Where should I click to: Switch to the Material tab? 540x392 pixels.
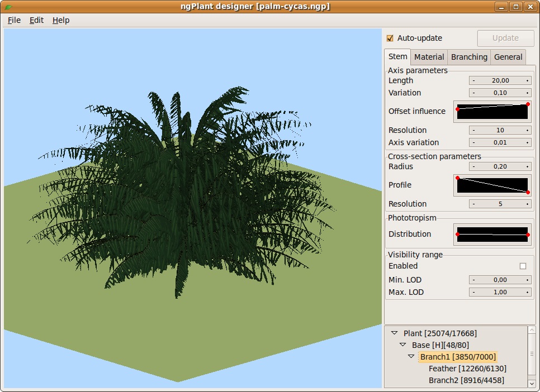pos(429,57)
